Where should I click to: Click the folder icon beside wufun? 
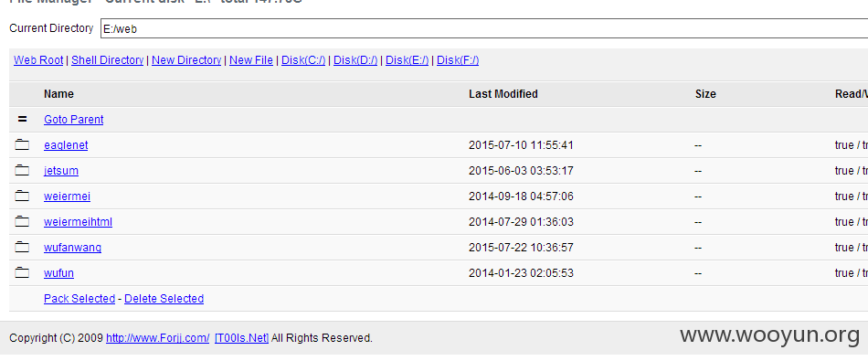(22, 272)
